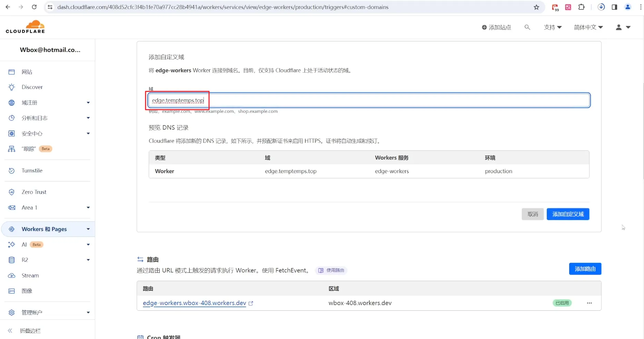Open the browser downloads icon

(x=601, y=7)
